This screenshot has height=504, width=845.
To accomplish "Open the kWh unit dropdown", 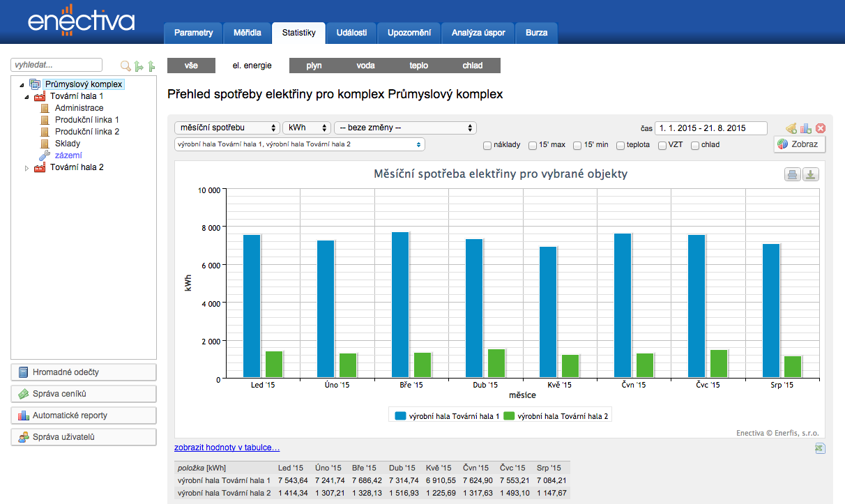I will tap(307, 128).
